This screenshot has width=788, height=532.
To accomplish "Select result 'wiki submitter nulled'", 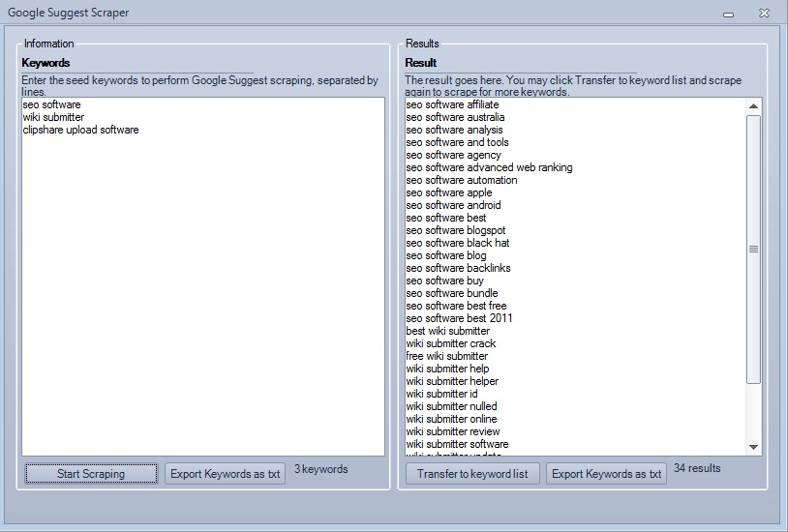I will [x=451, y=406].
